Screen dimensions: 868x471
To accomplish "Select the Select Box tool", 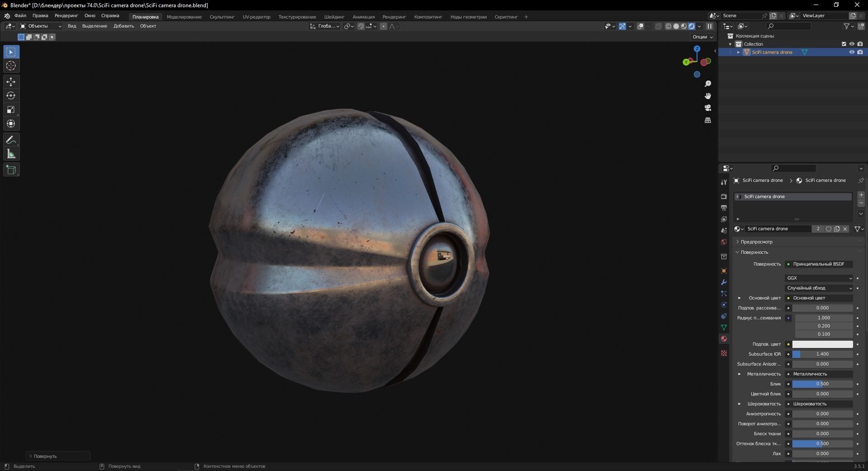I will coord(11,52).
